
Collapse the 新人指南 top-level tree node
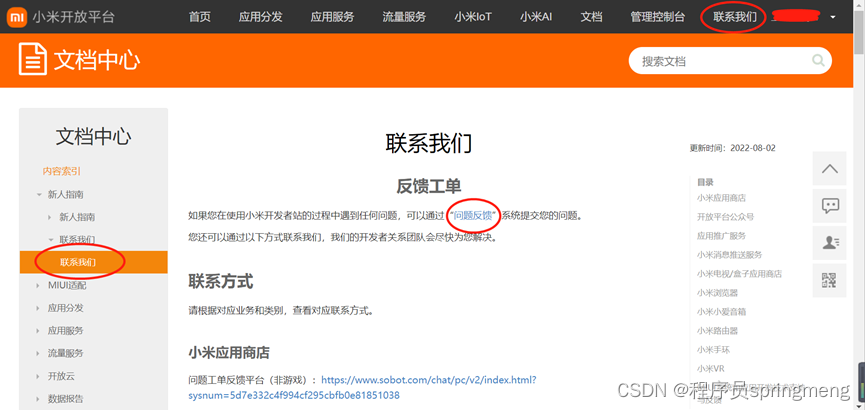[39, 195]
